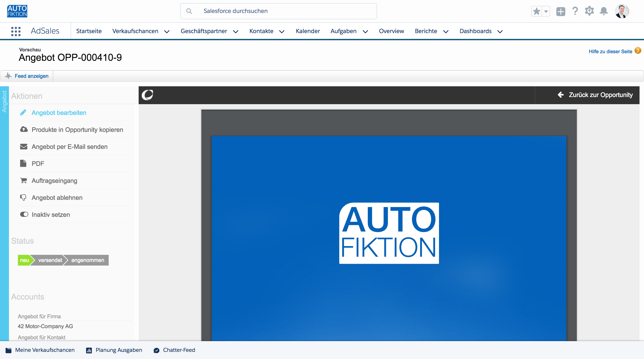Click the AdSales app name
Screen dimensions: 644x359
[45, 31]
